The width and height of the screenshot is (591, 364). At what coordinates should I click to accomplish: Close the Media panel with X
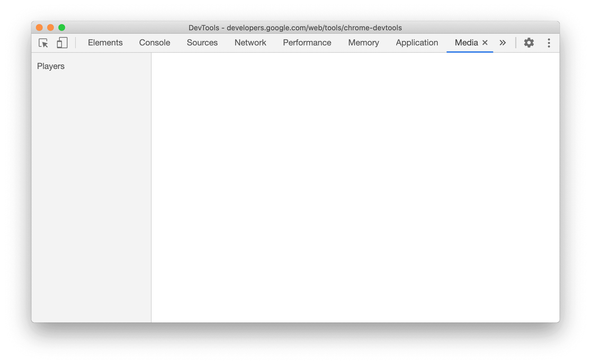coord(485,42)
